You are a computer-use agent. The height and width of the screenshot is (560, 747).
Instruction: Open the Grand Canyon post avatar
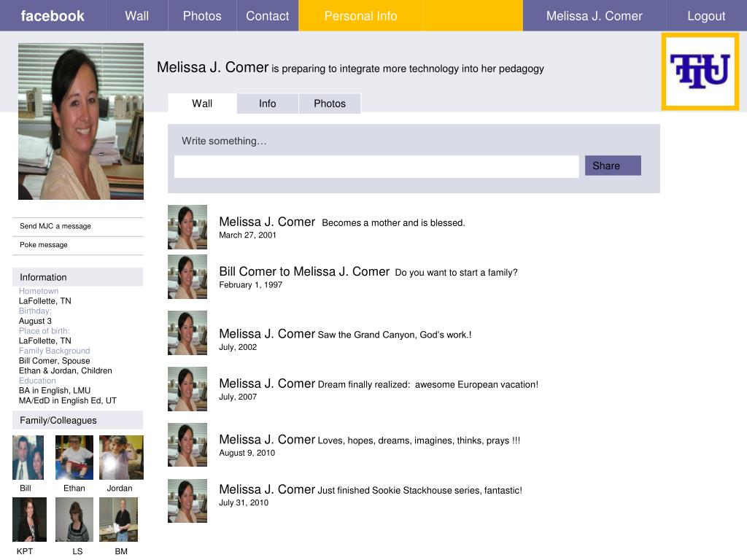187,332
